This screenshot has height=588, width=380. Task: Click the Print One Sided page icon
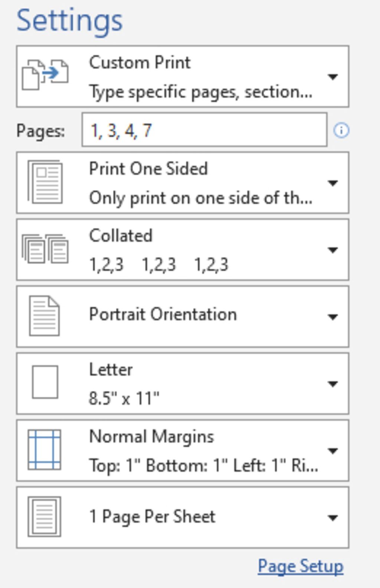pyautogui.click(x=45, y=182)
